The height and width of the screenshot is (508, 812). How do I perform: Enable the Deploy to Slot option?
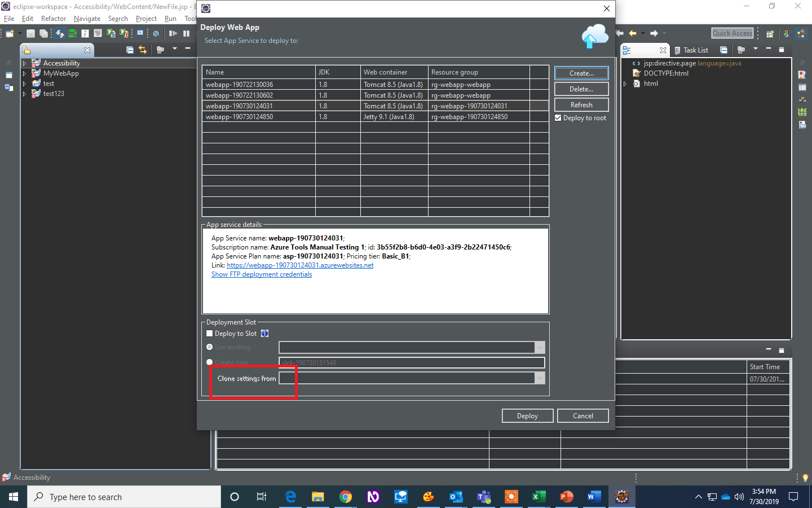(209, 333)
